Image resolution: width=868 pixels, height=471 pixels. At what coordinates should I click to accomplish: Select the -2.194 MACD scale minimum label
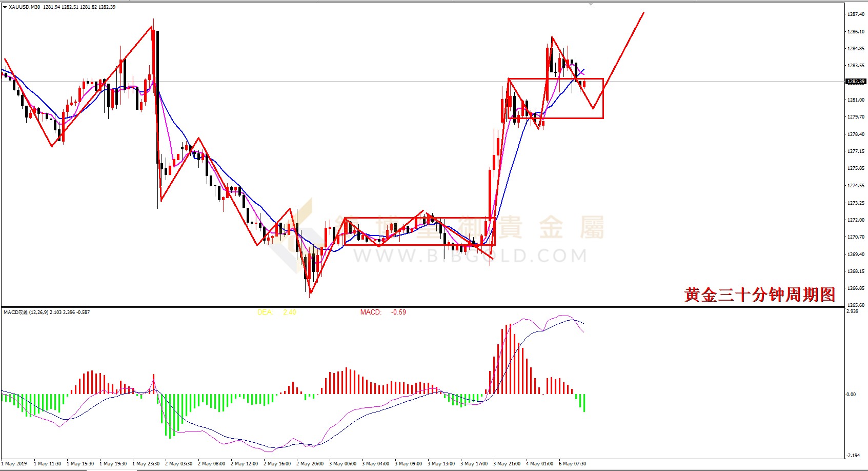click(853, 456)
